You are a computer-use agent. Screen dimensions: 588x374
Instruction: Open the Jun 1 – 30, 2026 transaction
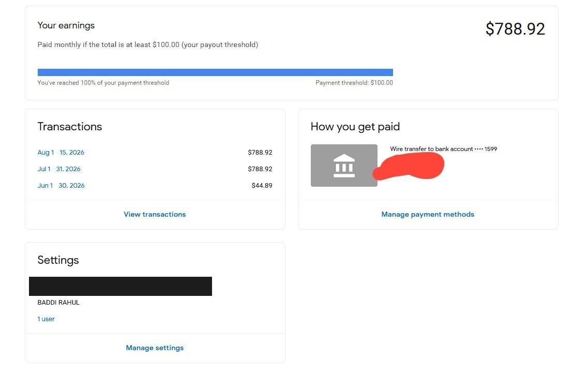pyautogui.click(x=61, y=185)
